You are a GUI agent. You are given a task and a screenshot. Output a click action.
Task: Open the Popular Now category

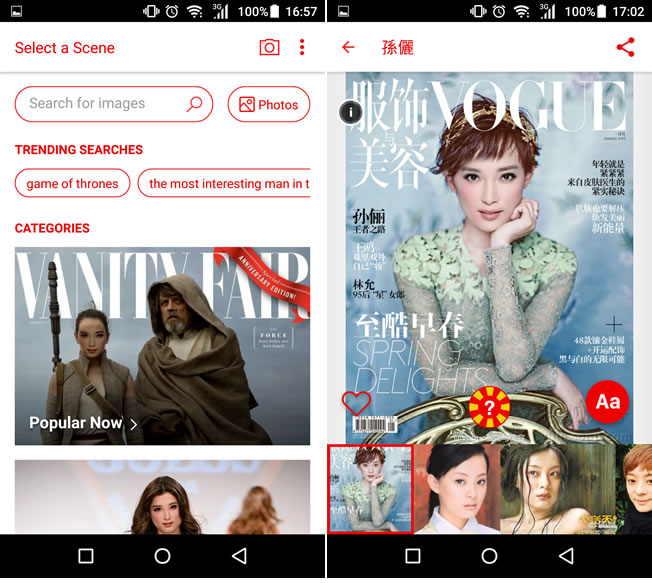coord(162,346)
